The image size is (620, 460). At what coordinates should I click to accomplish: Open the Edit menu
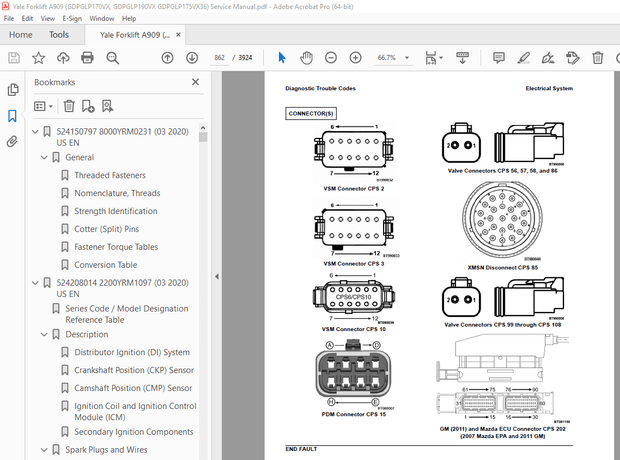(x=27, y=19)
